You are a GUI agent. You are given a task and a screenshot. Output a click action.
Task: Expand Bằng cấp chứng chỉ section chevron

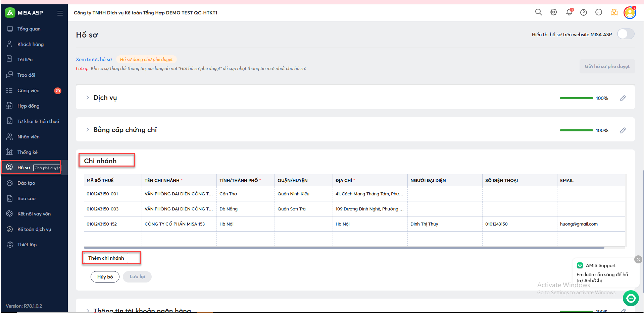click(x=88, y=130)
